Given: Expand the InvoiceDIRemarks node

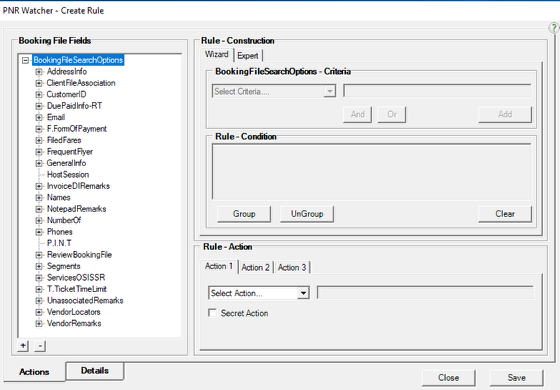Looking at the screenshot, I should [x=39, y=186].
